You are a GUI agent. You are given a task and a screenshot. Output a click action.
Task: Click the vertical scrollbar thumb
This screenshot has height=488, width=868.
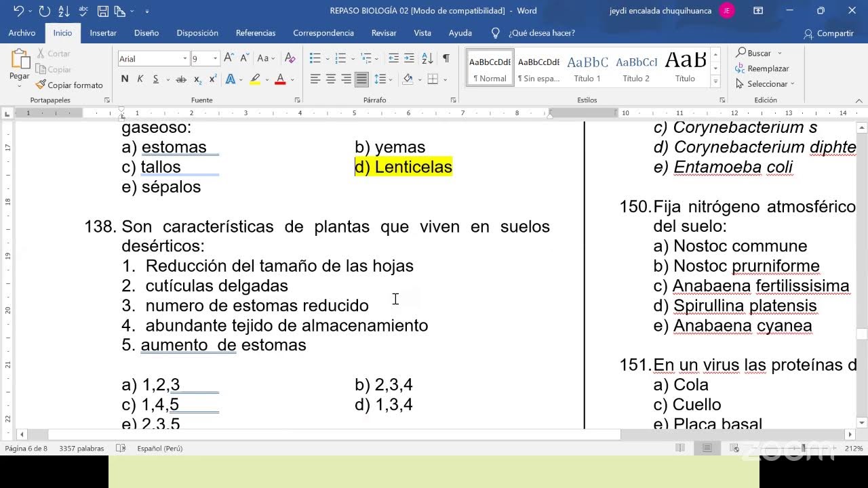[x=861, y=334]
